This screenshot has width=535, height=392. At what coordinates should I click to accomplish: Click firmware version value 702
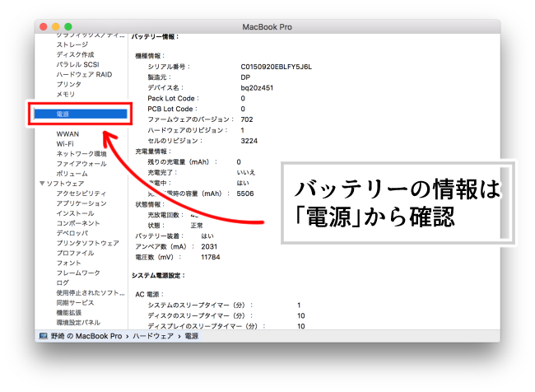(x=247, y=119)
